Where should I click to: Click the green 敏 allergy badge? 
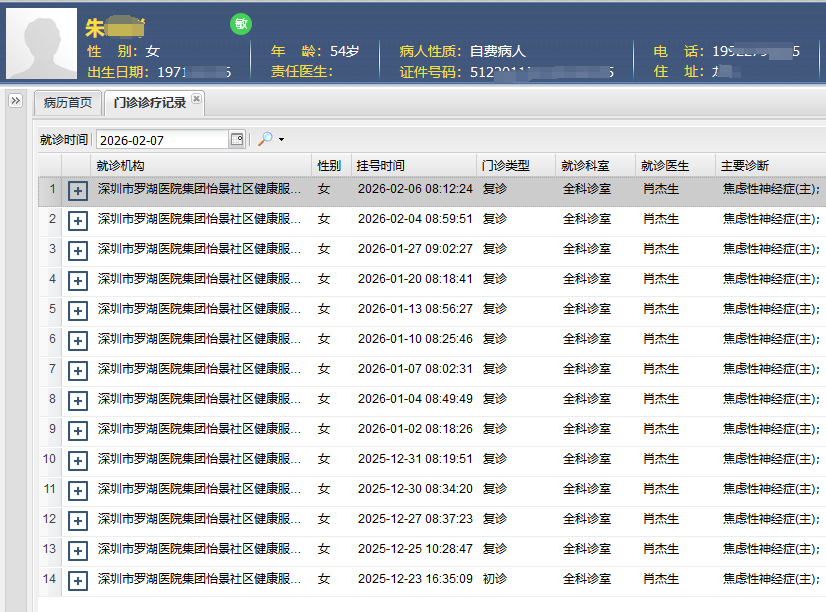[241, 24]
